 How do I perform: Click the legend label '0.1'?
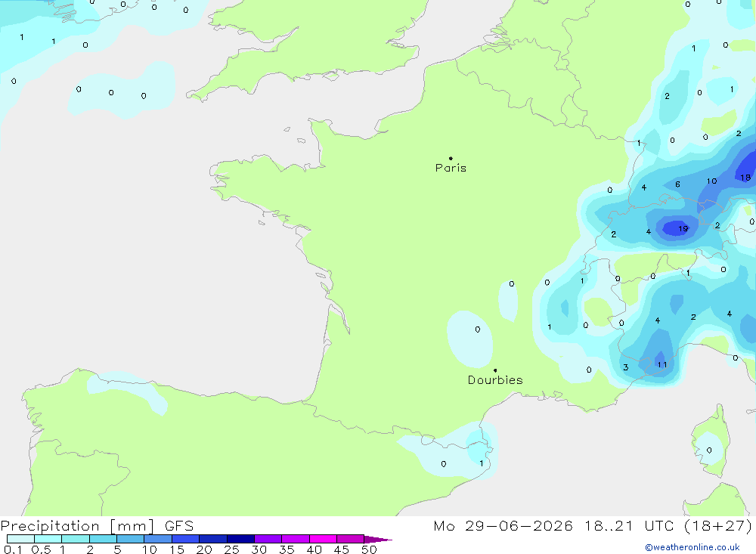pos(13,549)
